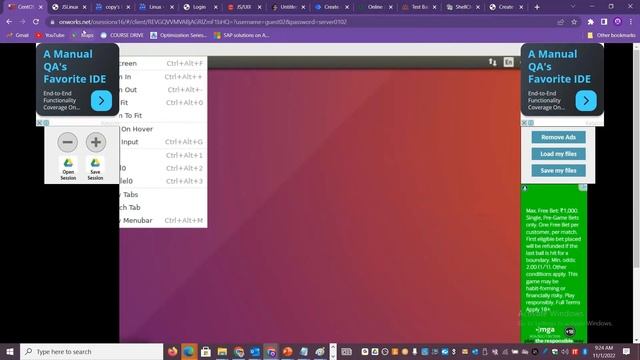Select the menu entry with shortcut Ctrl+Alt+3
Image resolution: width=640 pixels, height=360 pixels.
pos(163,181)
